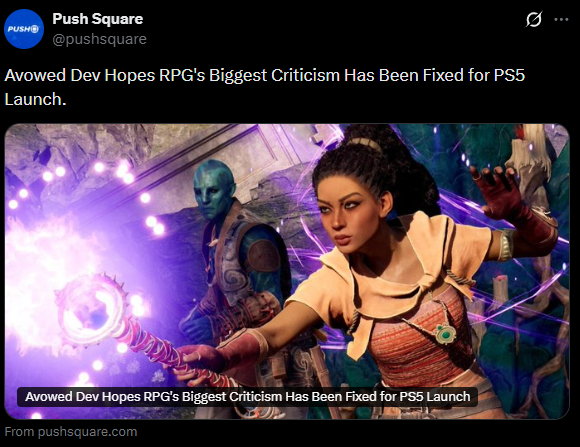This screenshot has width=580, height=447.
Task: Click the PS5 text in the tweet
Action: tap(509, 75)
